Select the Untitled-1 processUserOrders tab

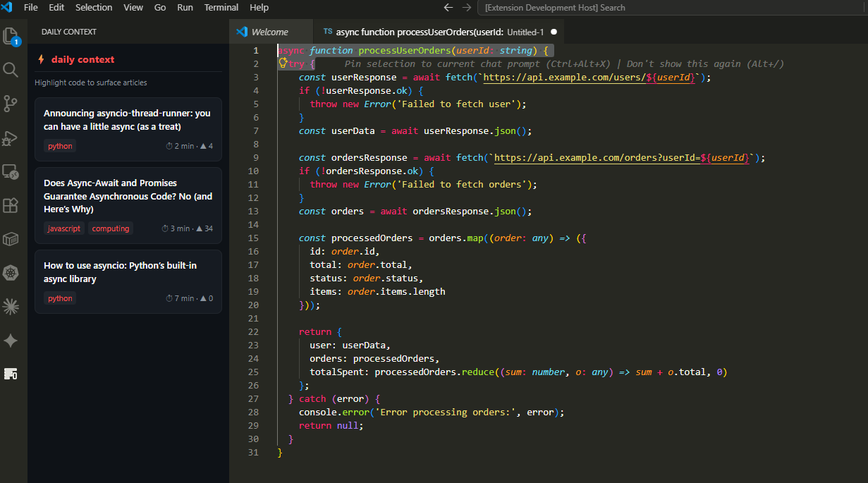pyautogui.click(x=439, y=32)
